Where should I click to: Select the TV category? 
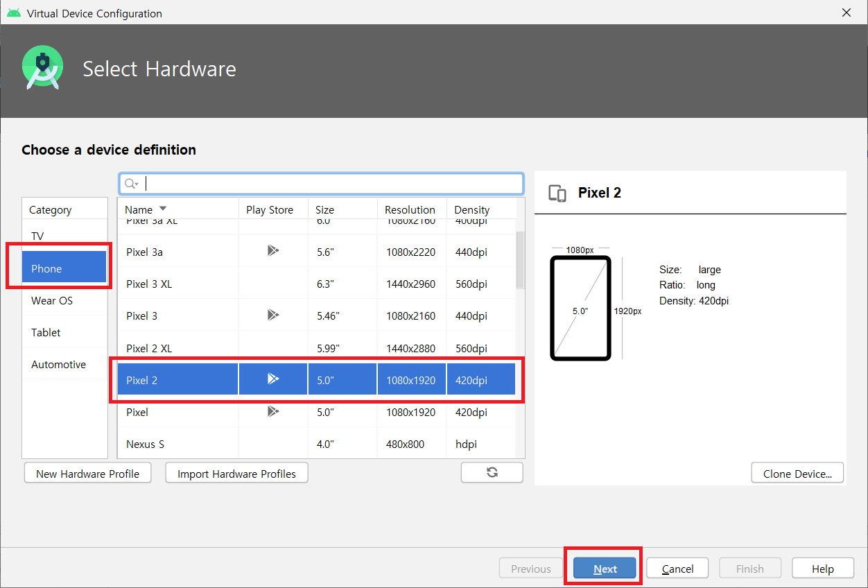point(64,236)
